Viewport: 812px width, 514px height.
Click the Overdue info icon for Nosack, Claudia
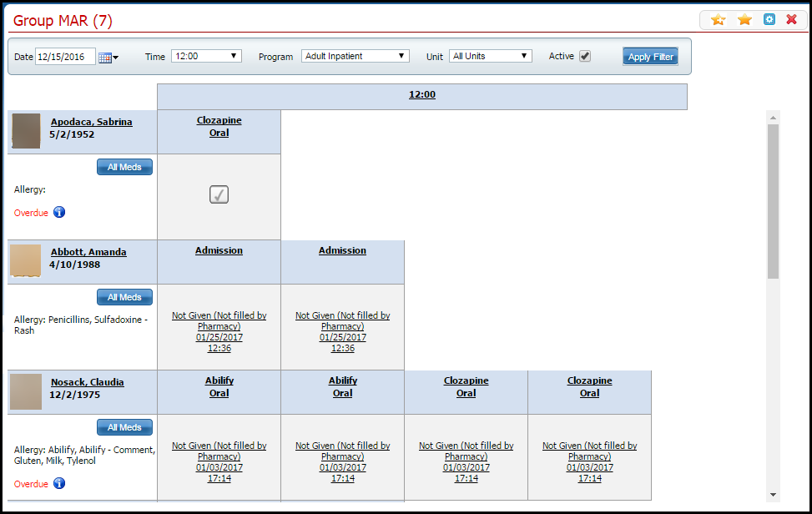[59, 483]
